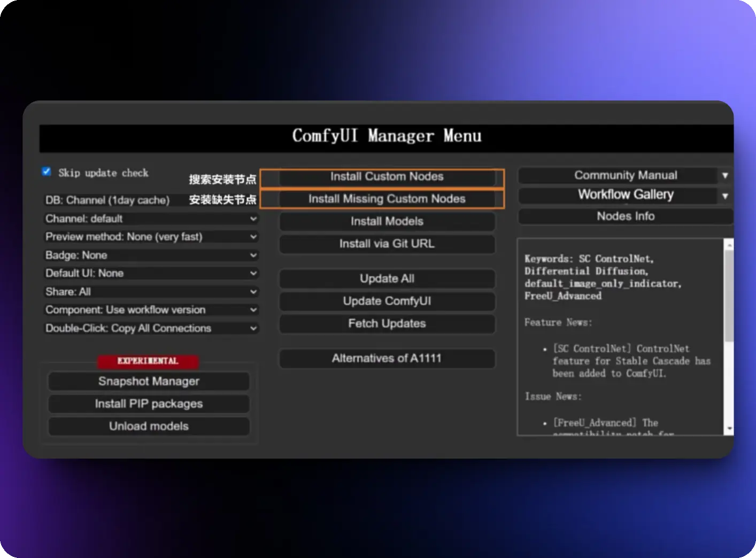756x558 pixels.
Task: Open the Preview method dropdown
Action: (151, 237)
